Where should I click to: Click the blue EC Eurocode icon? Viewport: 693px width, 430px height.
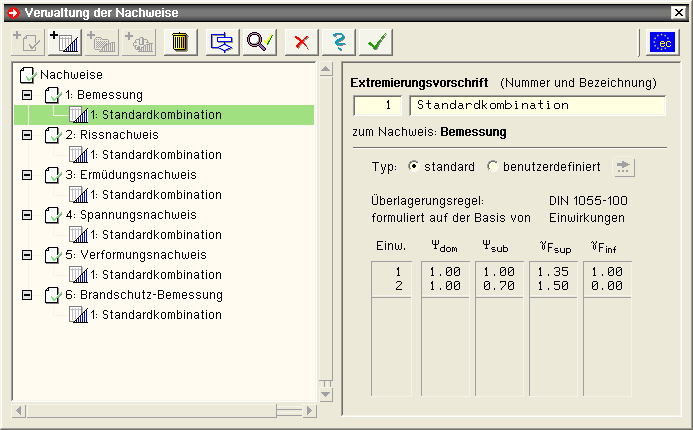[662, 42]
